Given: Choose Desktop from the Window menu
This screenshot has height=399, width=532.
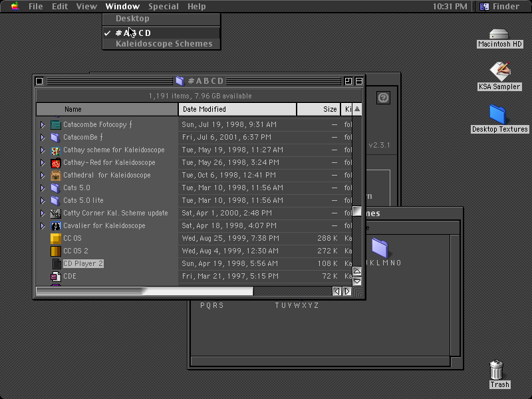Looking at the screenshot, I should pyautogui.click(x=162, y=19).
